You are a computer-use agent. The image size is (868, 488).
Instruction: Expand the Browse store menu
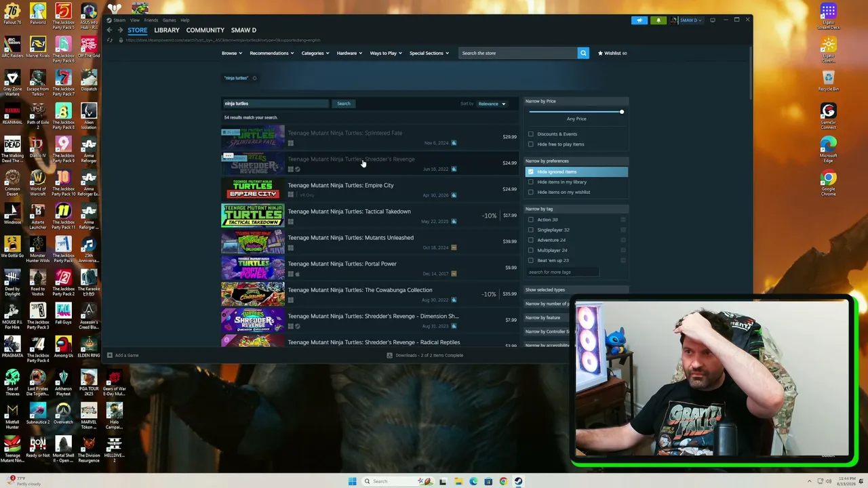coord(231,53)
